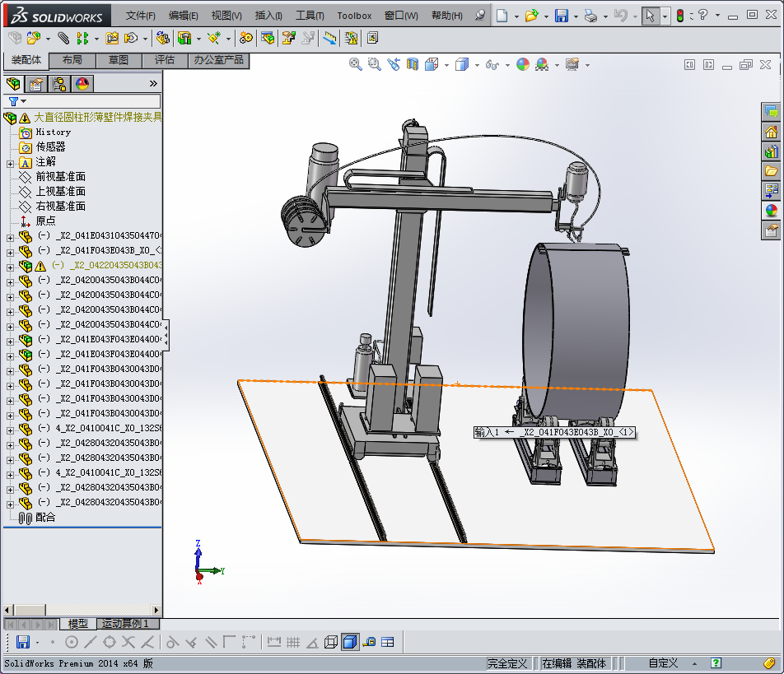Open the 编辑(E) menu
Screen dimensions: 784x674
pos(183,16)
